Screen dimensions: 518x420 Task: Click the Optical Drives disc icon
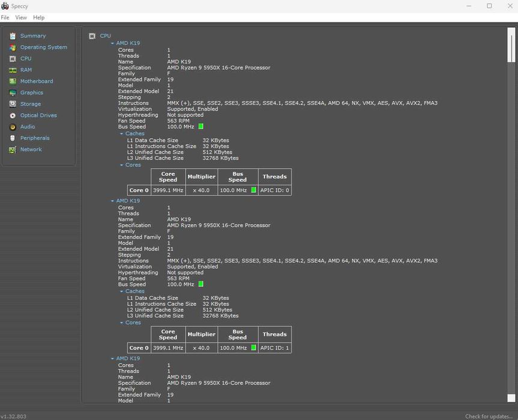pyautogui.click(x=13, y=115)
